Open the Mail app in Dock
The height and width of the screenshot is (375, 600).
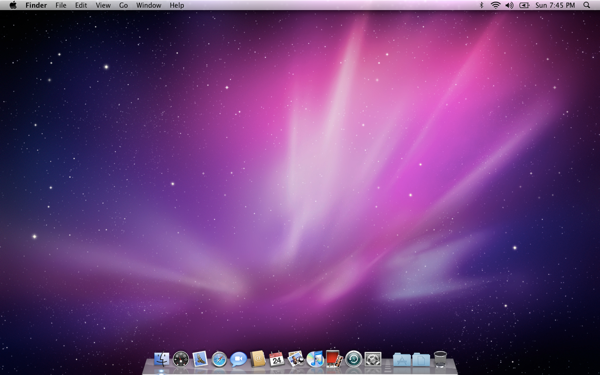click(200, 359)
